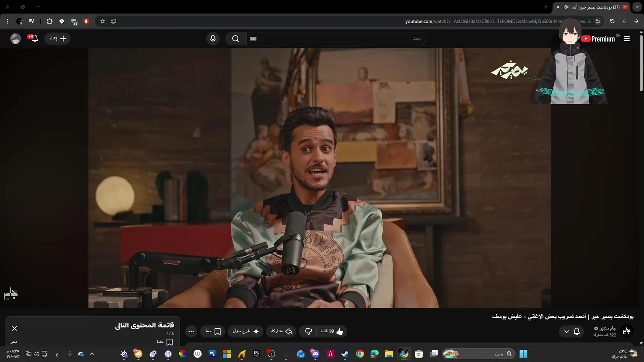644x362 pixels.
Task: Save the video with the حفظ button
Action: (213, 331)
